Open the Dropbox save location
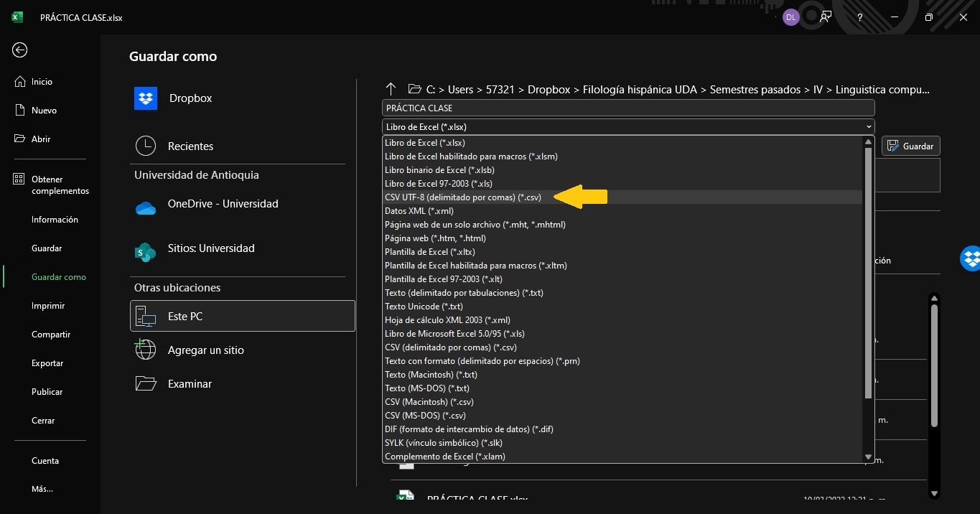 pos(189,98)
